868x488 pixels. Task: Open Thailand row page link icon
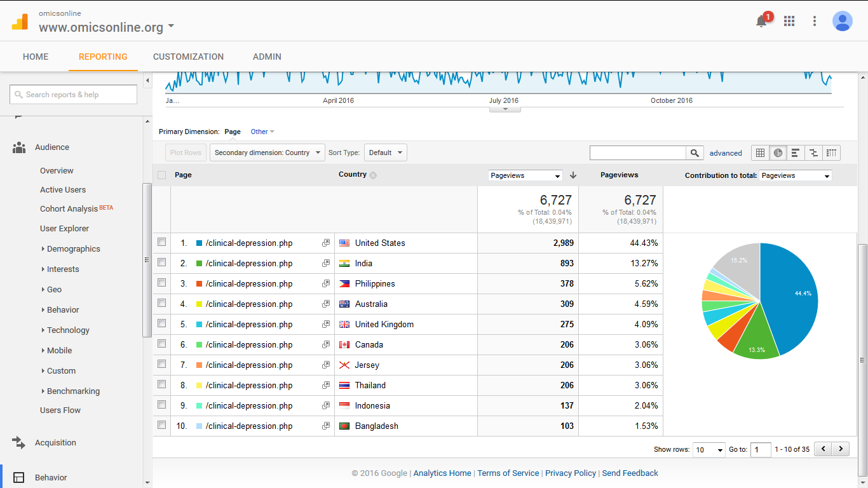[x=326, y=385]
